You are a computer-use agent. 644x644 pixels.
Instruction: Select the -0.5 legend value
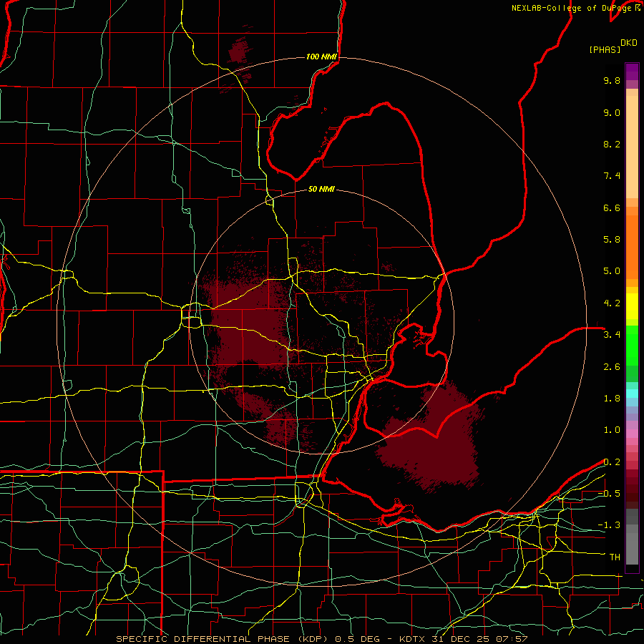click(x=609, y=494)
